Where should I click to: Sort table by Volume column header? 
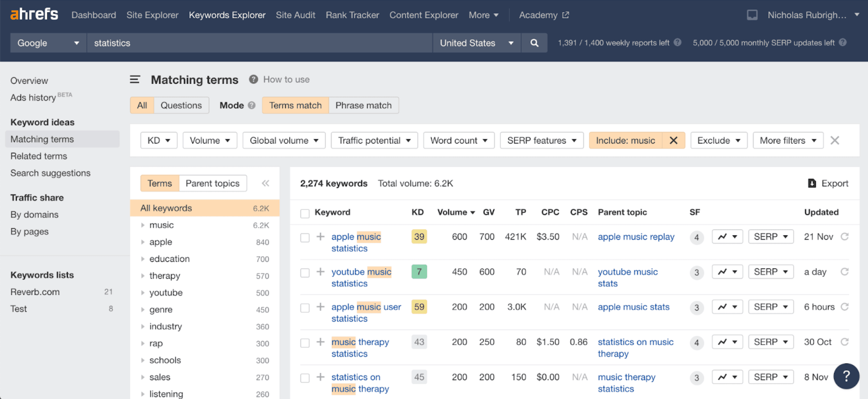[x=456, y=212]
